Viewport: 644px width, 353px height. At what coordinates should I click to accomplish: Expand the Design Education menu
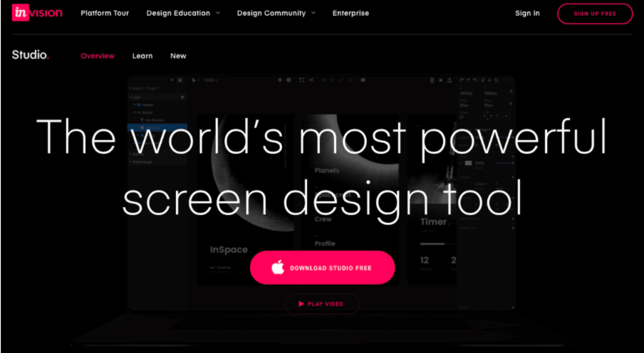[x=183, y=13]
